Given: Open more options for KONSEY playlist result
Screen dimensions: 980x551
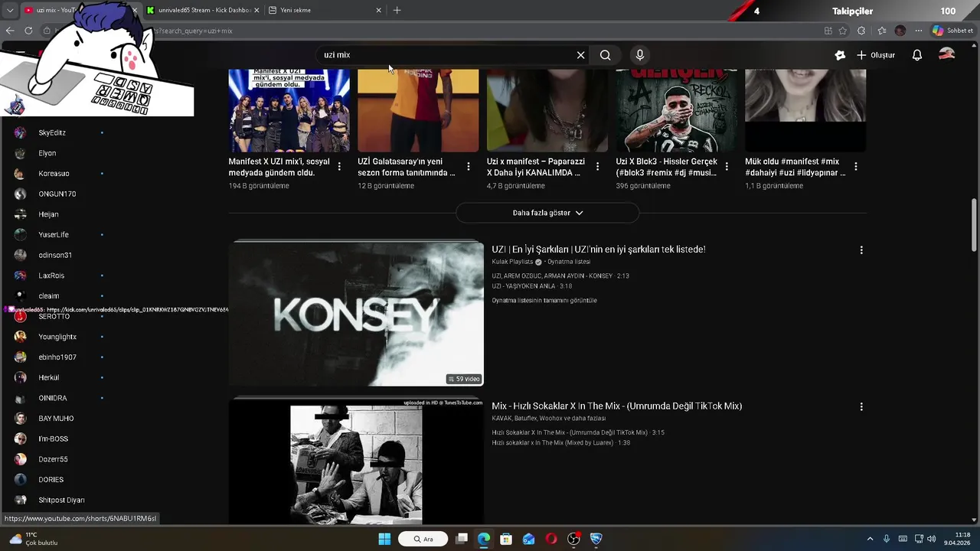Looking at the screenshot, I should (x=861, y=250).
